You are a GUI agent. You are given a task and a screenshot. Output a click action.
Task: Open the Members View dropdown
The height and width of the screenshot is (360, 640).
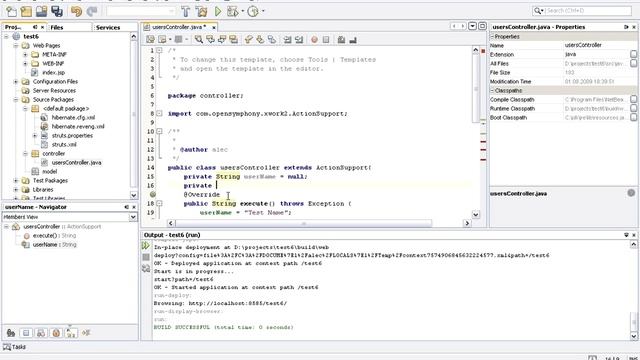coord(133,217)
